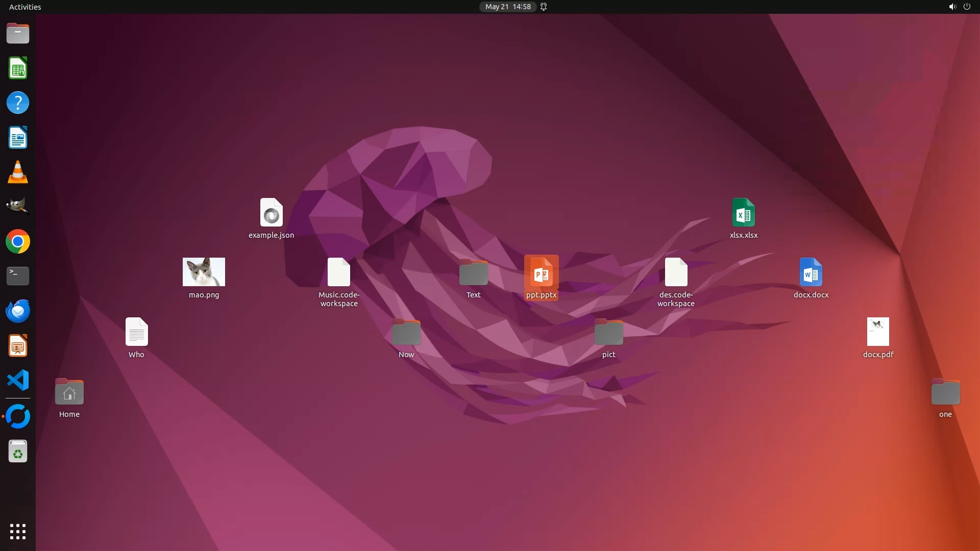
Task: Select the docx.pdf file thumbnail
Action: (x=878, y=332)
